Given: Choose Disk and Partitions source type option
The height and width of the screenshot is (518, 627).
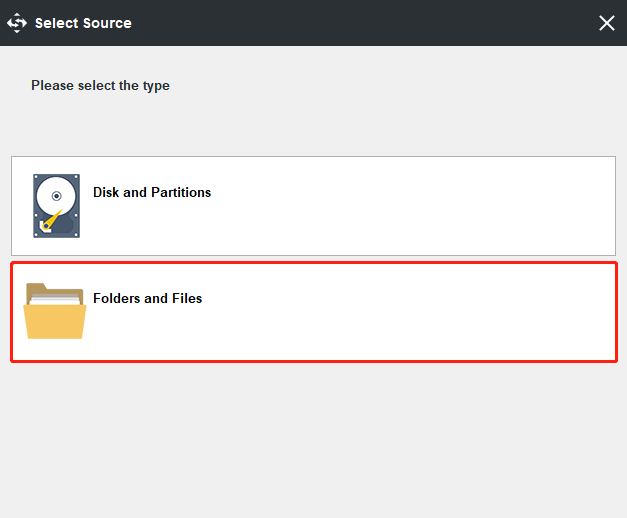Looking at the screenshot, I should (x=313, y=205).
